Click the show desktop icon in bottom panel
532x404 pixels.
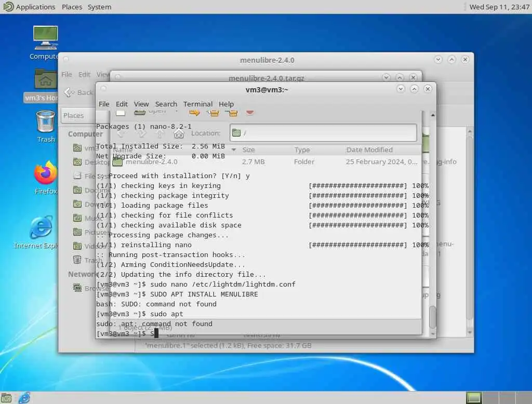(x=6, y=398)
